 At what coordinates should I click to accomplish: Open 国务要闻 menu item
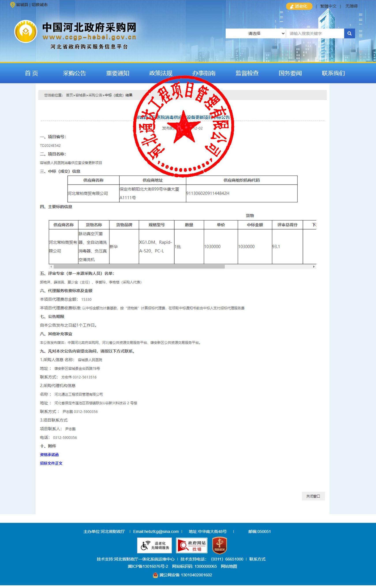[x=290, y=73]
